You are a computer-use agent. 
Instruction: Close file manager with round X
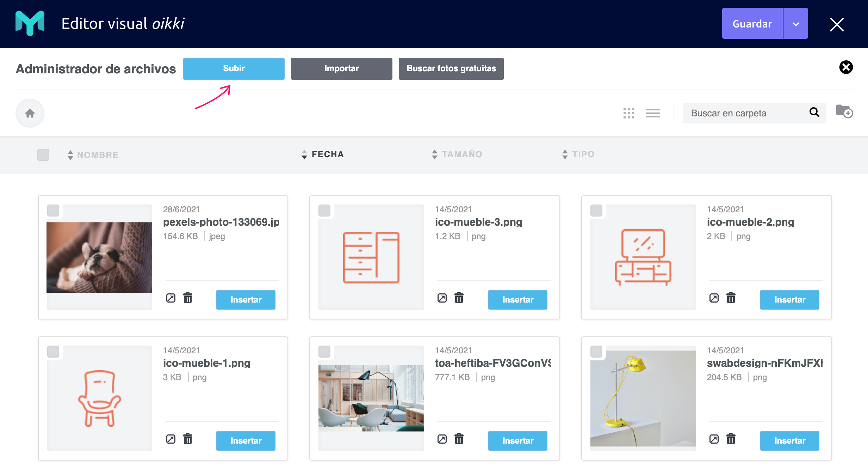[x=846, y=67]
